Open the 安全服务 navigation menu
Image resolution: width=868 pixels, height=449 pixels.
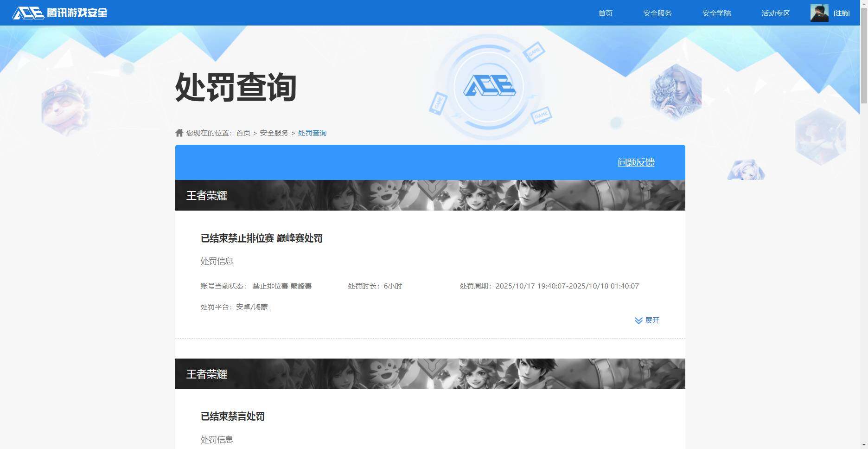[x=657, y=13]
